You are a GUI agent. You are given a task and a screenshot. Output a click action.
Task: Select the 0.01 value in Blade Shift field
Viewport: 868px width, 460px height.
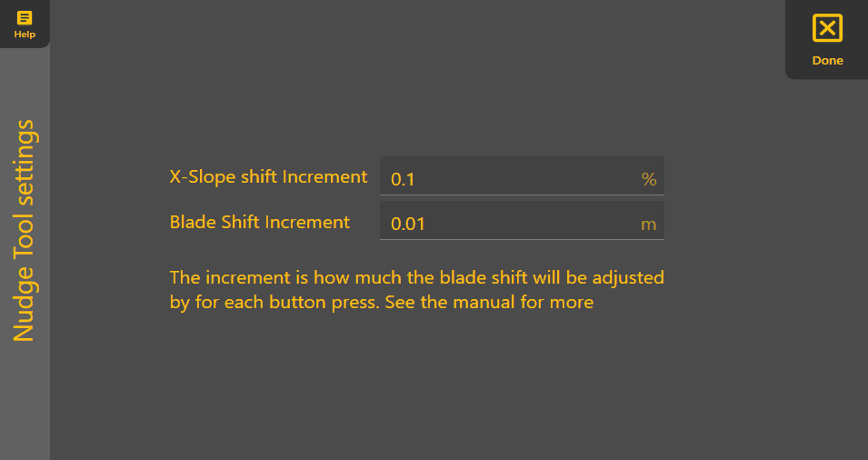(408, 225)
